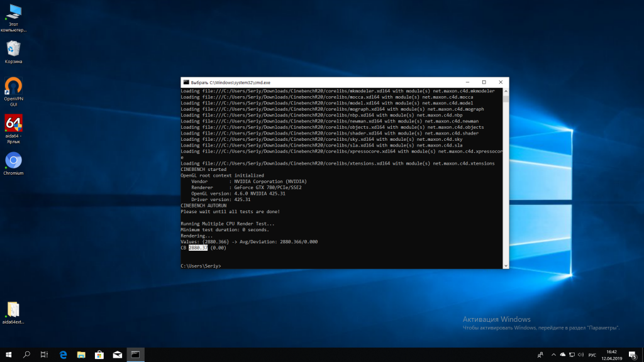The height and width of the screenshot is (362, 644).
Task: Open the Этот компьютер desktop icon
Action: coord(13,13)
